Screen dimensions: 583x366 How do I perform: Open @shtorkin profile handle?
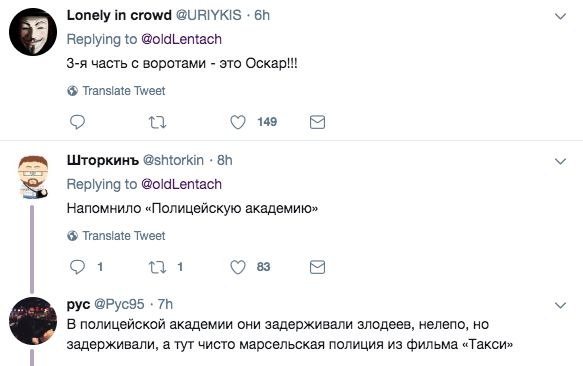tap(173, 160)
